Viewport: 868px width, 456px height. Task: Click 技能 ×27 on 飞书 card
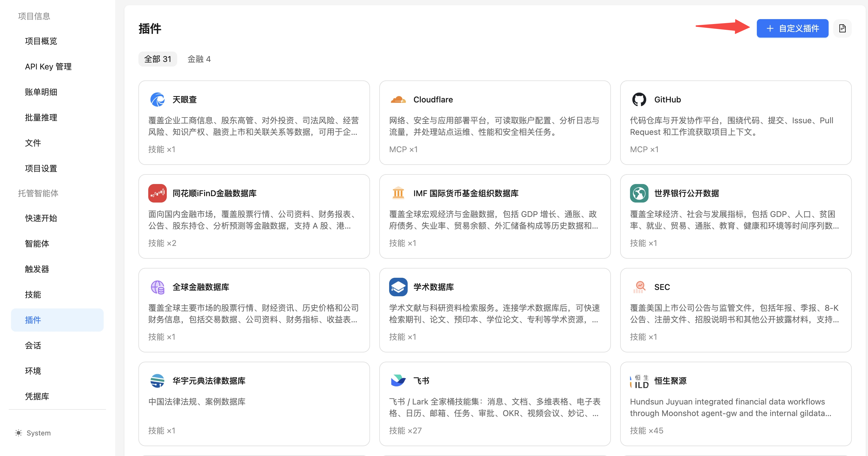pyautogui.click(x=405, y=431)
